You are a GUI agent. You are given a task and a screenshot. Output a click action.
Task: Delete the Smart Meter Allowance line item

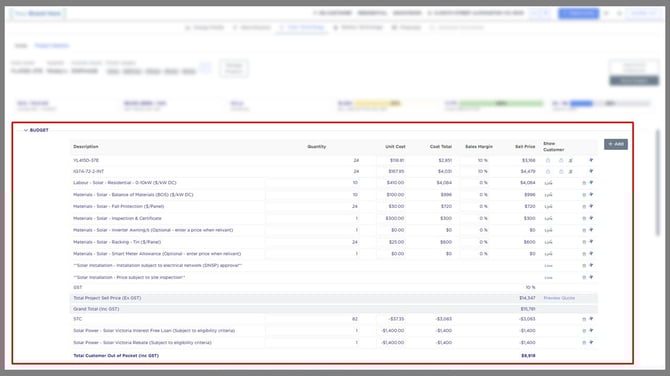584,254
